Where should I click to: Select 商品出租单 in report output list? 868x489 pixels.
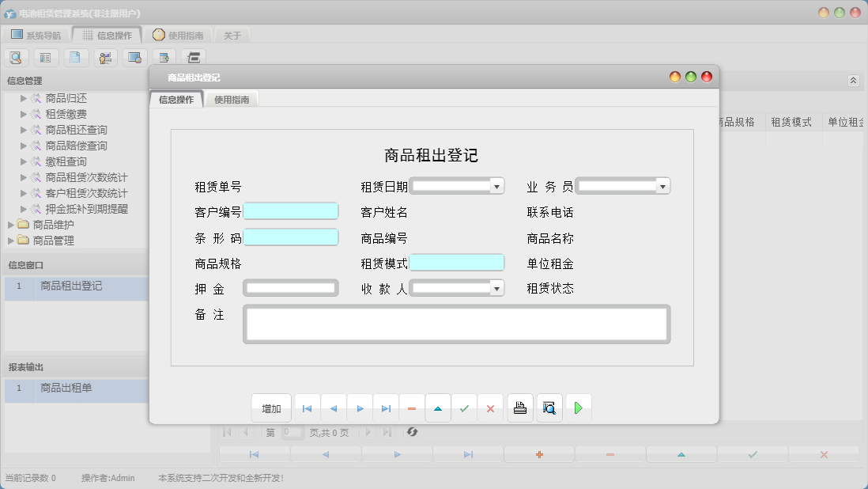[x=66, y=388]
